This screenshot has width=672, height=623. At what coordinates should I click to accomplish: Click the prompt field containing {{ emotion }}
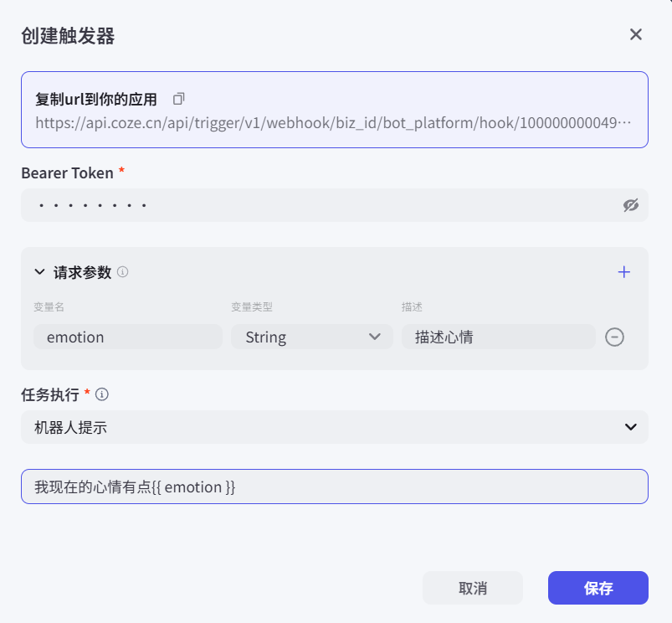click(x=334, y=487)
